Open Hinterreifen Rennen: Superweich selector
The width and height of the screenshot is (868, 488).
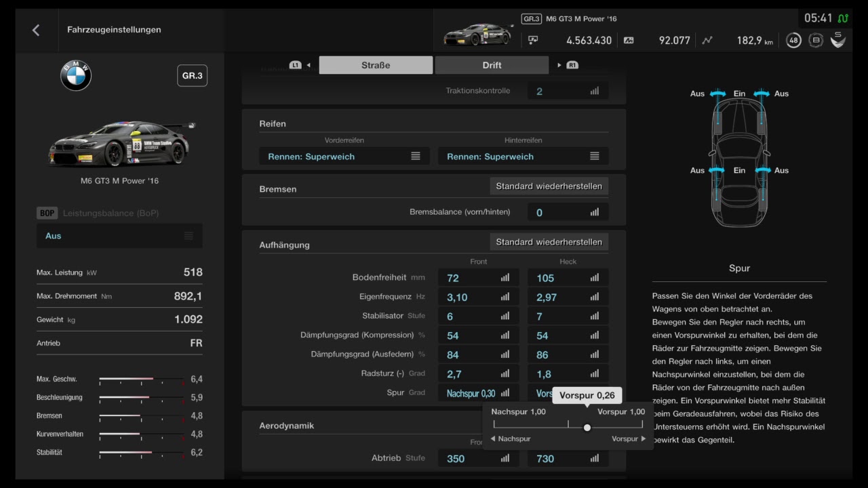click(523, 156)
